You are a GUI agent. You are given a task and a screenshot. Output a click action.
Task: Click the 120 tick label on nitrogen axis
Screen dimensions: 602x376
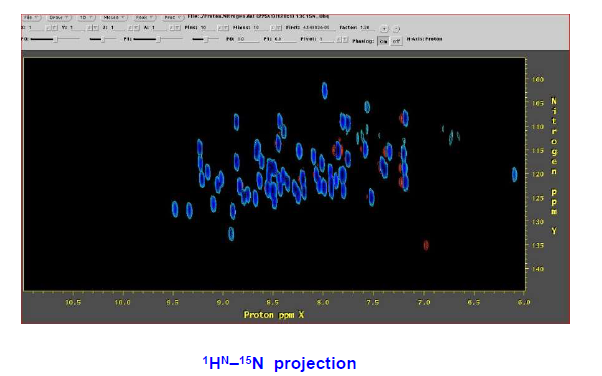[538, 174]
